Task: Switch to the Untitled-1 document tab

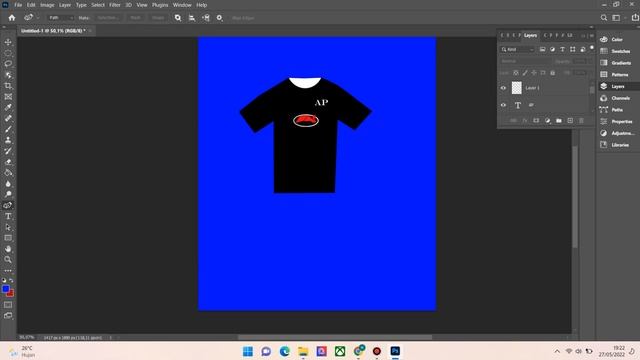Action: tap(53, 31)
